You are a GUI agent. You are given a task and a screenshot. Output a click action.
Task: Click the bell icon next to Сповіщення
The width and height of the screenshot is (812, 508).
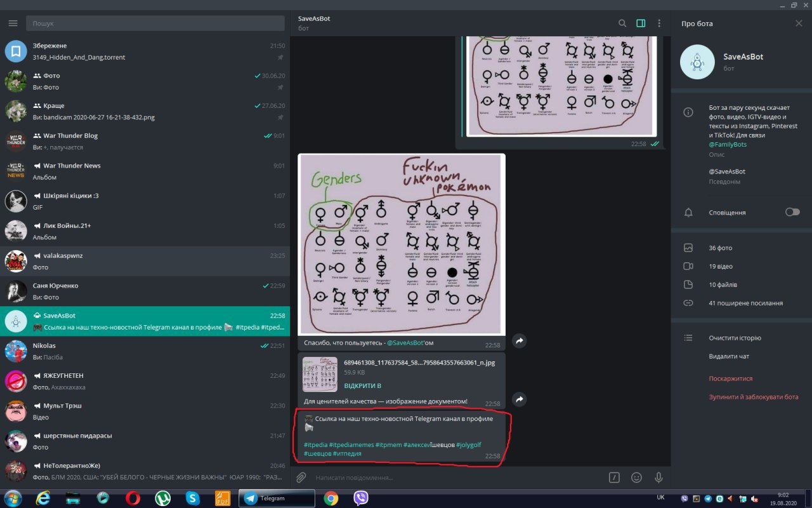point(688,213)
